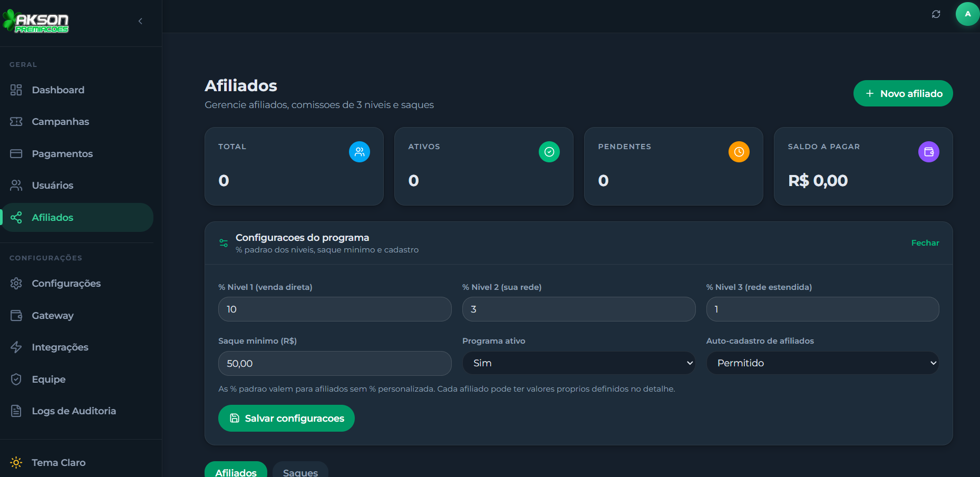Open the Equipe section
The width and height of the screenshot is (980, 477).
point(77,379)
